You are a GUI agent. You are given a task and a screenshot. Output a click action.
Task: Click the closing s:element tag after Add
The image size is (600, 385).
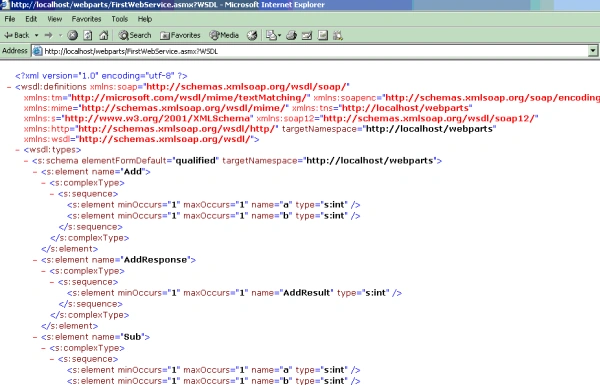click(x=70, y=249)
